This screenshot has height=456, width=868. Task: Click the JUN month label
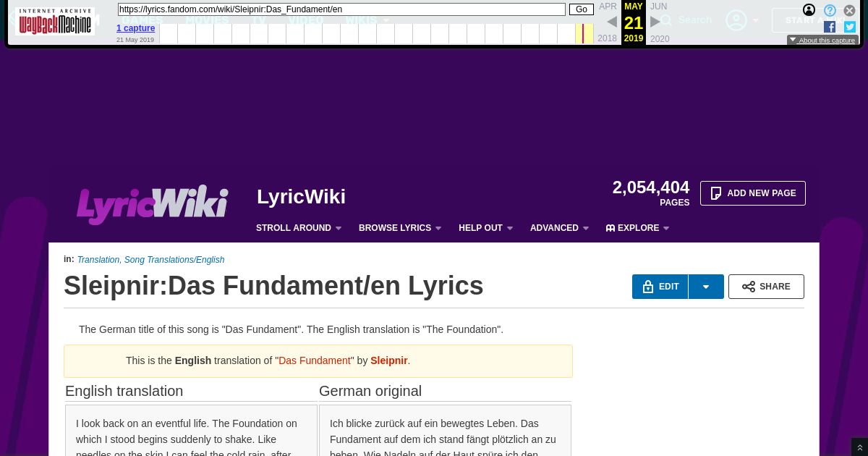(x=658, y=7)
